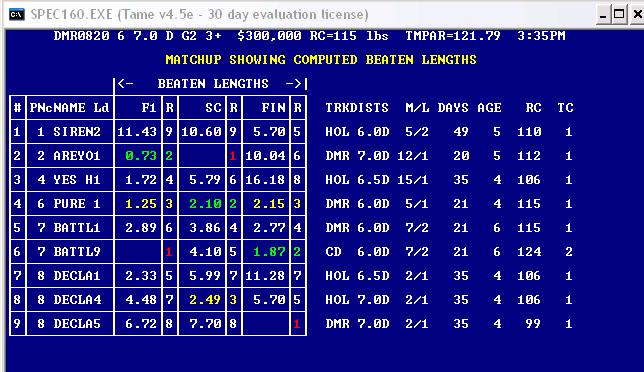Click the M/L column header
The image size is (644, 372).
pyautogui.click(x=417, y=108)
